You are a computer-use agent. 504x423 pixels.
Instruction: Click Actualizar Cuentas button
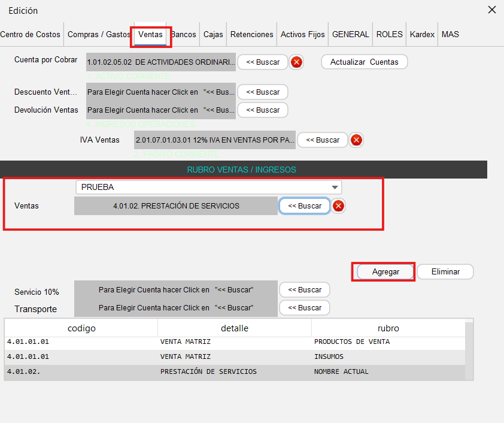[364, 62]
